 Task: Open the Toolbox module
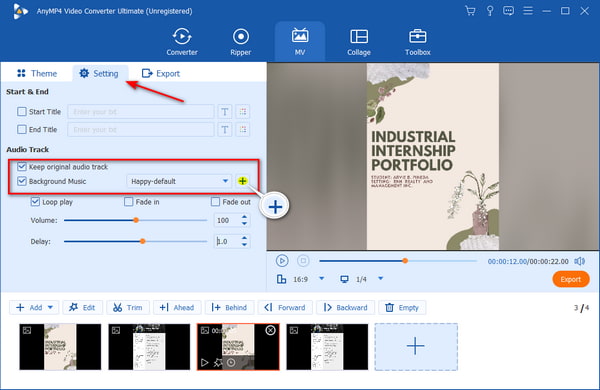coord(418,42)
